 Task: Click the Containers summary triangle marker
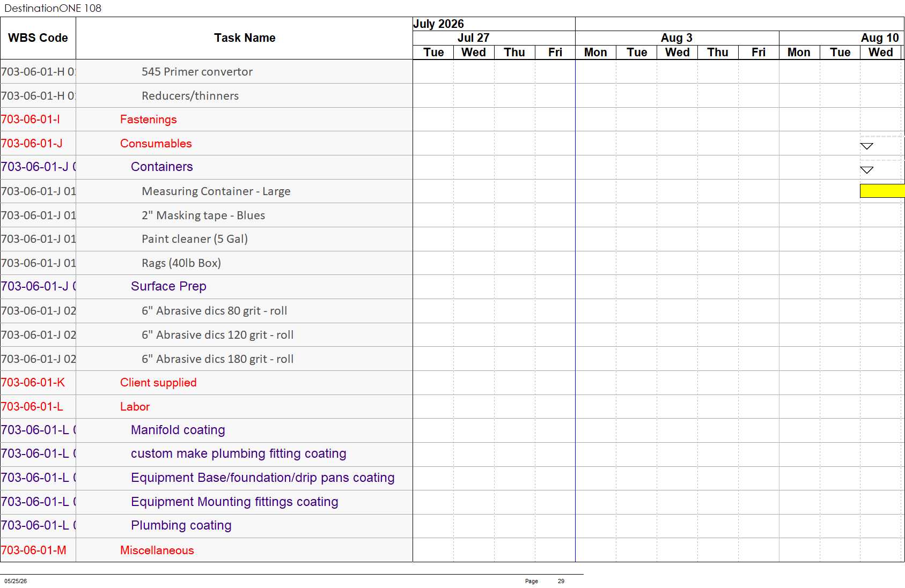coord(866,170)
